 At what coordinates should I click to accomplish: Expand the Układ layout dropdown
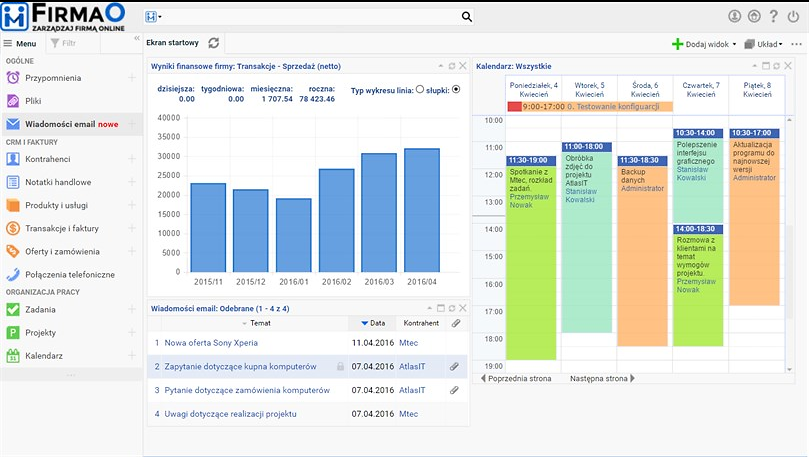(x=769, y=44)
